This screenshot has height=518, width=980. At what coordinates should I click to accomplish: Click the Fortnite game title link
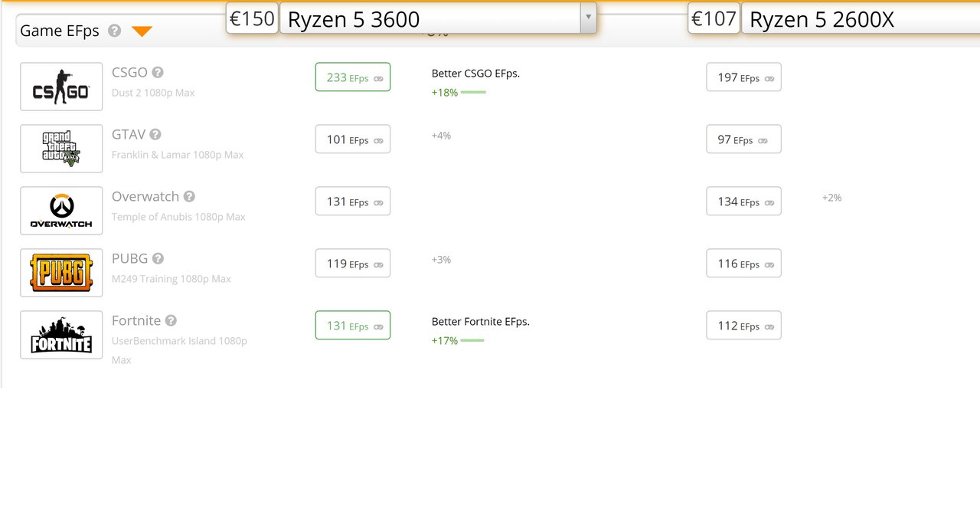point(136,321)
